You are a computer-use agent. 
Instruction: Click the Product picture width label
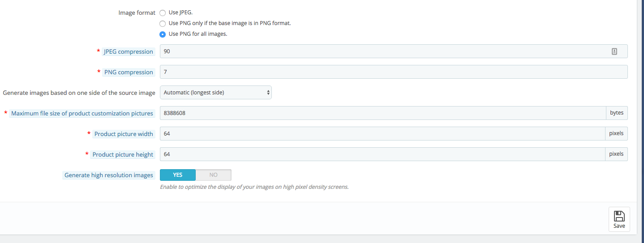point(124,134)
